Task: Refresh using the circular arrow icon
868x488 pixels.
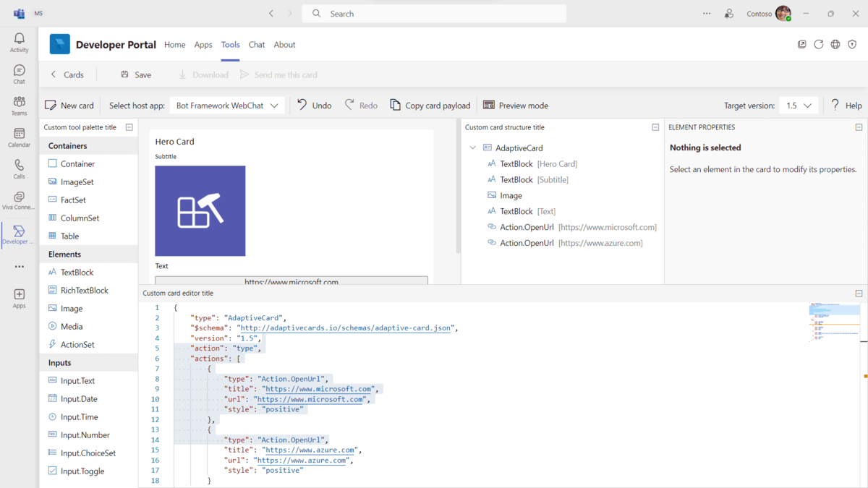Action: 818,44
